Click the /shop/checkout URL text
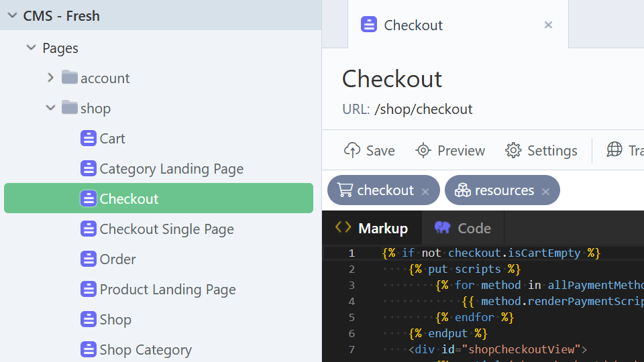This screenshot has width=644, height=362. (x=423, y=109)
